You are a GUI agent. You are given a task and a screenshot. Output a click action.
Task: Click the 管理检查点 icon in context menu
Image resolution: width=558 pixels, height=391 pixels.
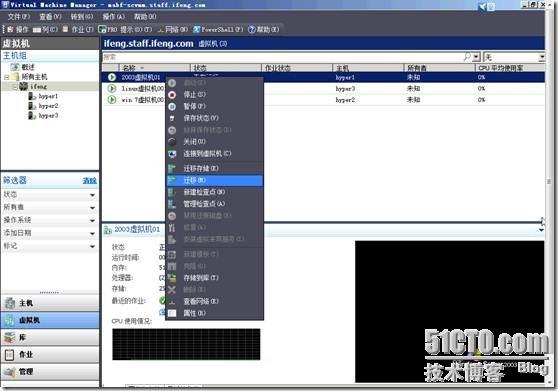point(172,204)
